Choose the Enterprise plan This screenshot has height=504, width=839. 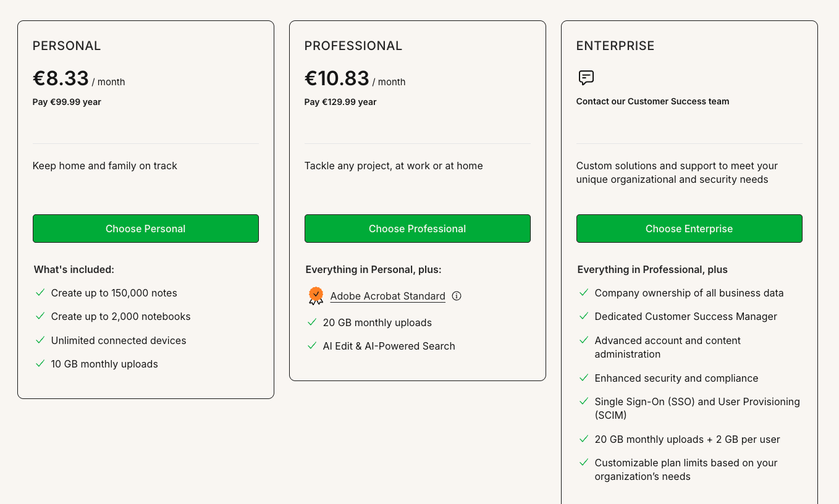pyautogui.click(x=689, y=229)
